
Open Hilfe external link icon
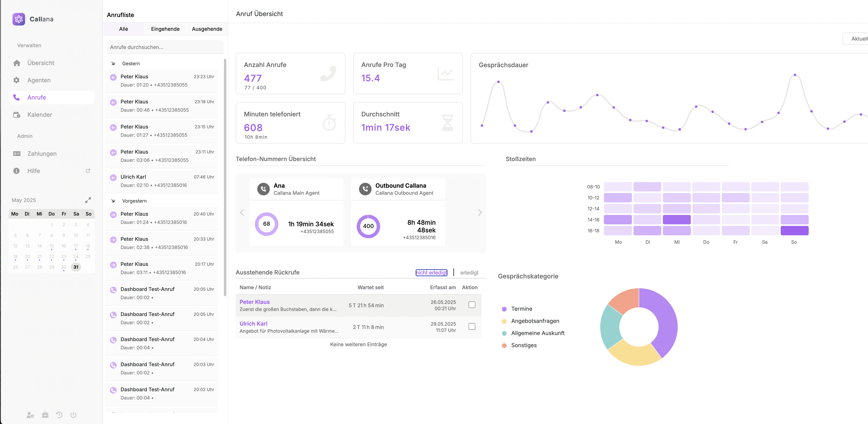pos(88,171)
